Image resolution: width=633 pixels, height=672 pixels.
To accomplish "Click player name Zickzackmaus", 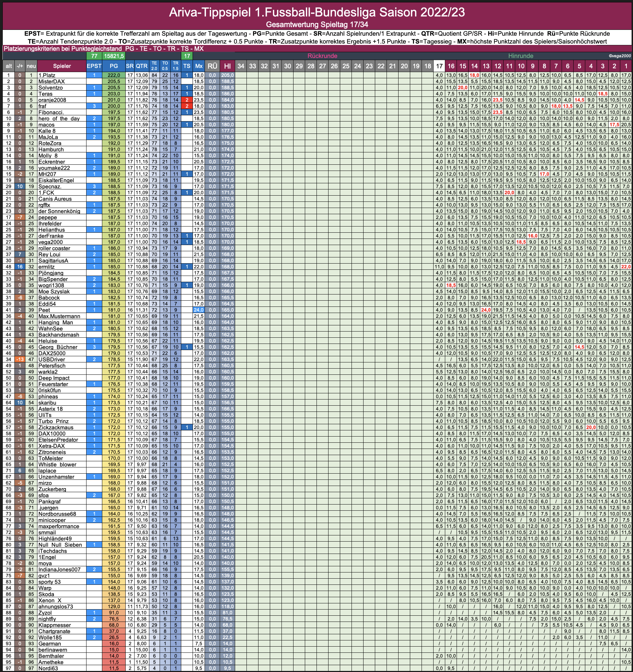I will point(56,427).
